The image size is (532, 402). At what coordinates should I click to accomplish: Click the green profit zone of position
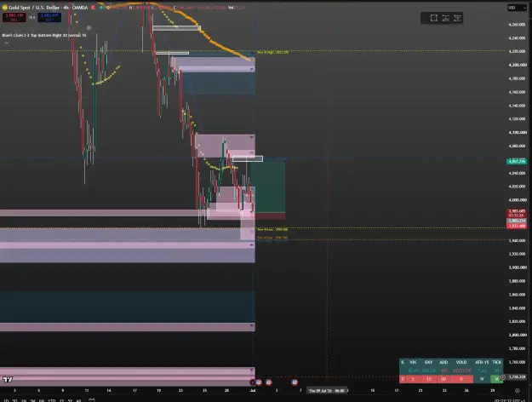coord(270,187)
